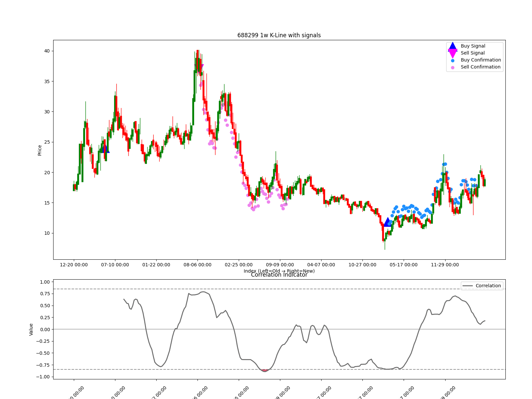This screenshot has height=399, width=532.
Task: Click the correlation axis tick '0.50'
Action: coord(45,306)
